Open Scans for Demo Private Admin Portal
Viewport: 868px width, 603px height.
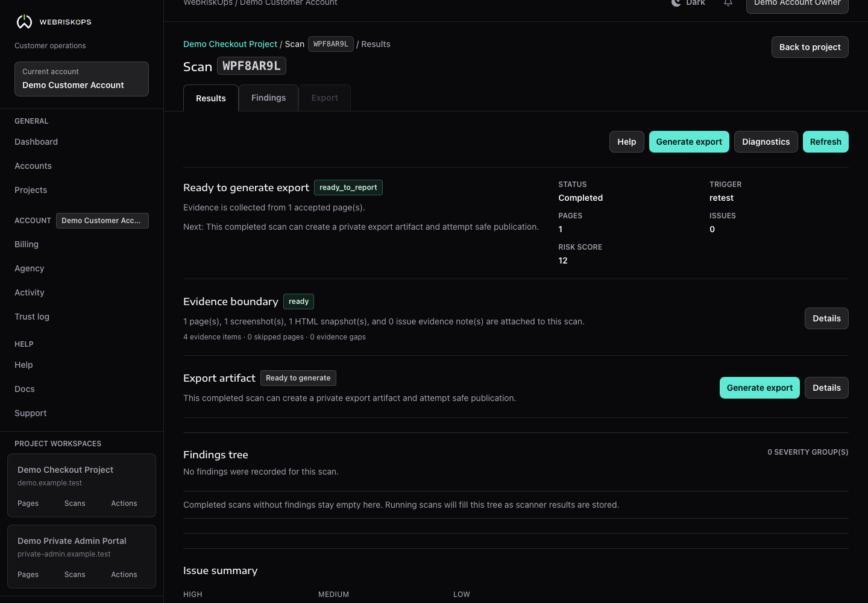75,575
